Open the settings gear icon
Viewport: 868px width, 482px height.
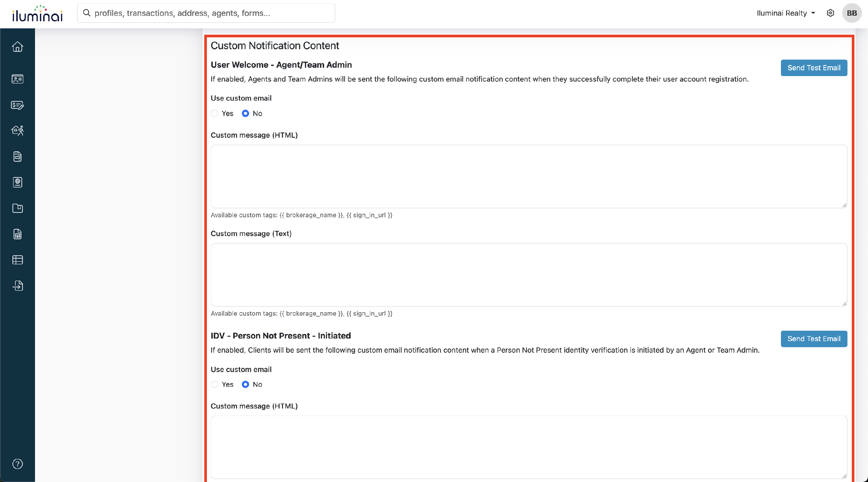pos(830,13)
